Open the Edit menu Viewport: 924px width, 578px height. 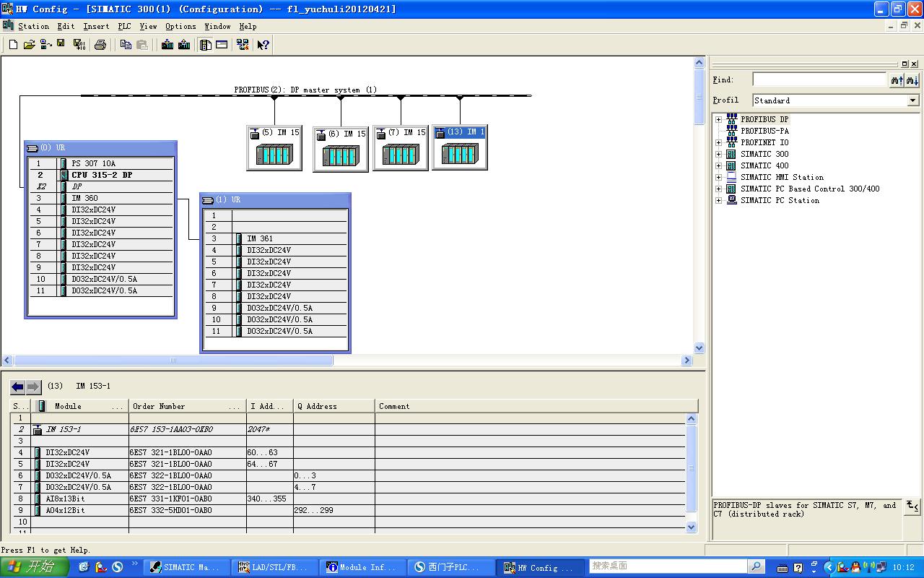pos(66,26)
